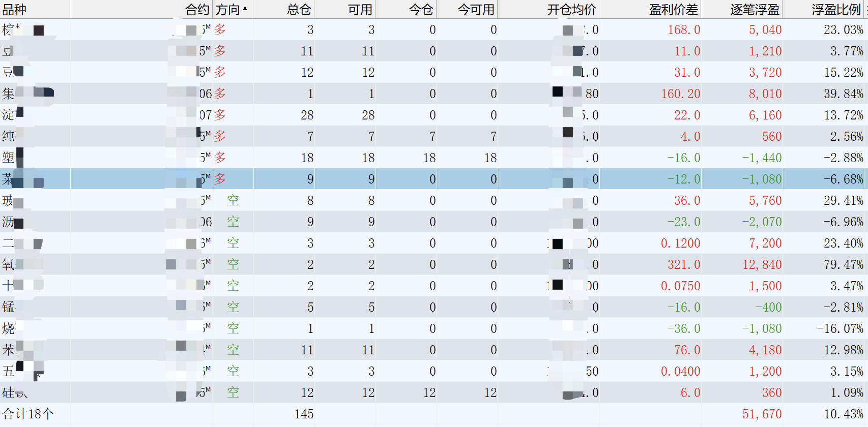The height and width of the screenshot is (427, 868).
Task: Click the 8,010 floating profit cell
Action: [765, 94]
